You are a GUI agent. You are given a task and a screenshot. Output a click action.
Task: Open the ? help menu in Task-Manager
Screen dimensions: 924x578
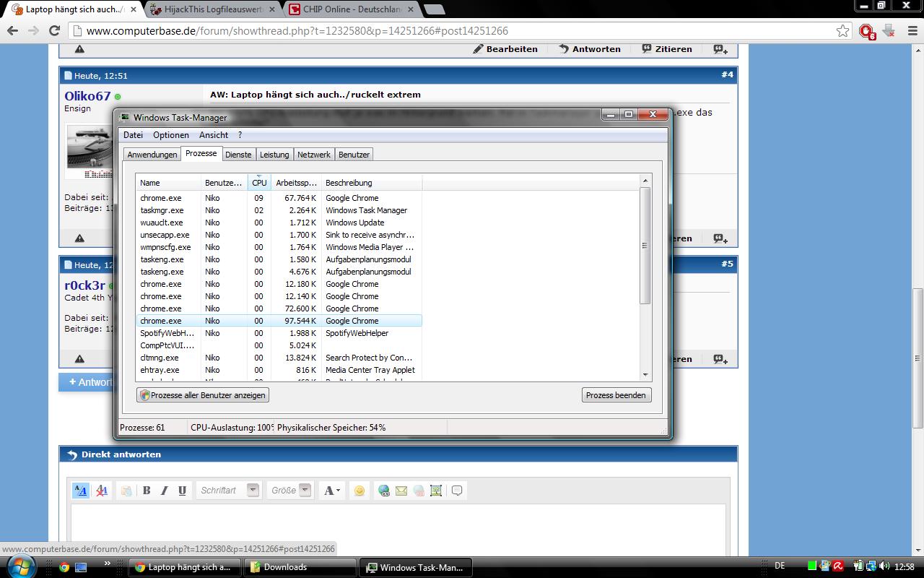240,135
